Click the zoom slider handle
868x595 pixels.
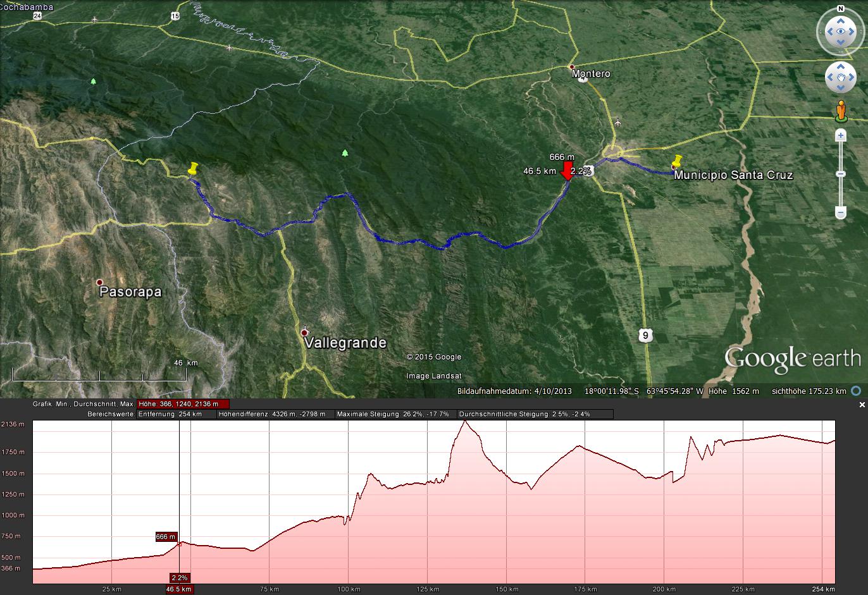[x=840, y=174]
